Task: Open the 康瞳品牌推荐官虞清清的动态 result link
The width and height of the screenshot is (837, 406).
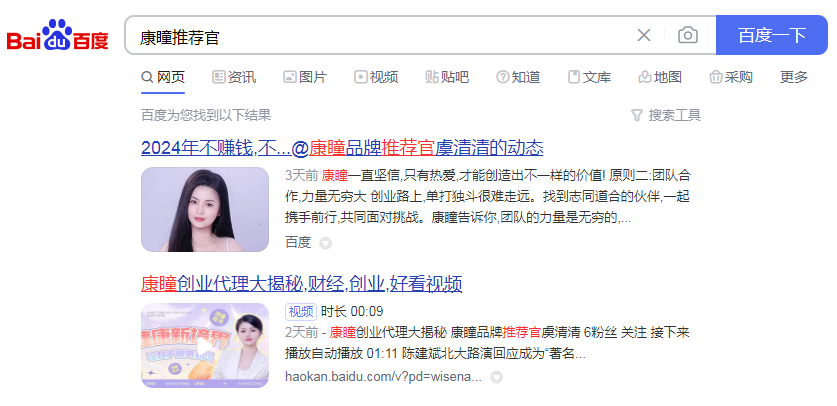Action: 342,148
